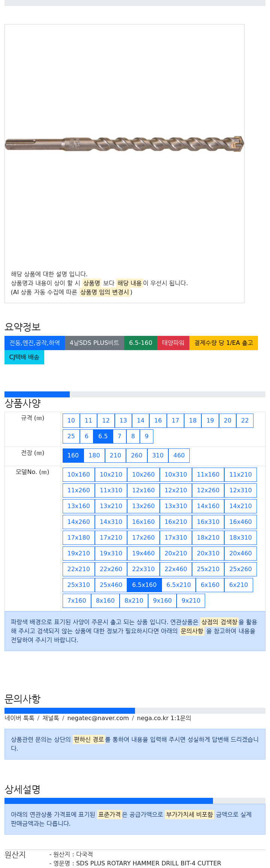This screenshot has width=270, height=868.
Task: Choose overall length 460
Action: [x=179, y=456]
